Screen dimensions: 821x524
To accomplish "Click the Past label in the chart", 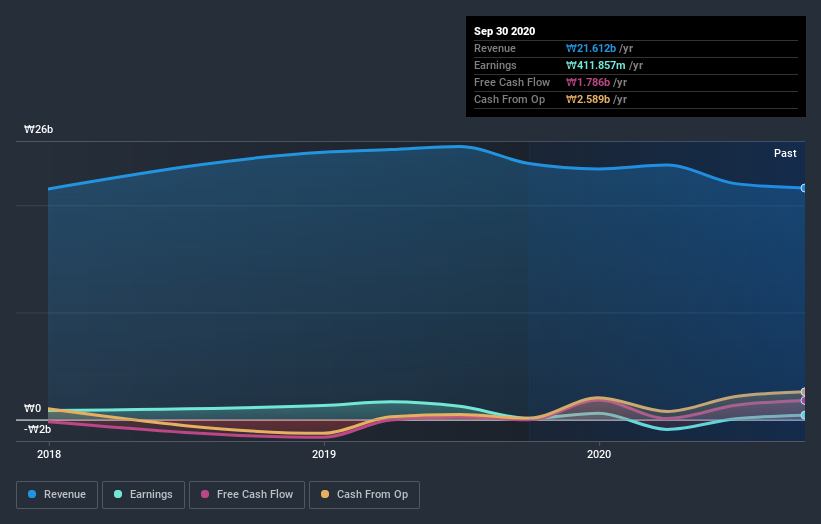I will click(785, 153).
